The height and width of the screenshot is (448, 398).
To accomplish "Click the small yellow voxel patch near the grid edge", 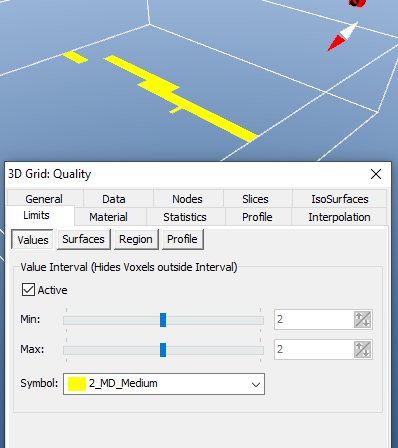I will [75, 57].
